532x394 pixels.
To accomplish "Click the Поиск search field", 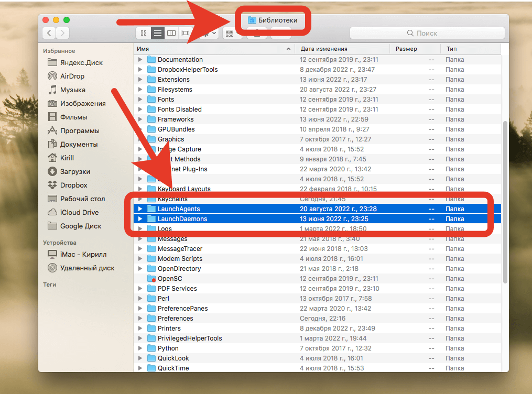I will pyautogui.click(x=427, y=33).
